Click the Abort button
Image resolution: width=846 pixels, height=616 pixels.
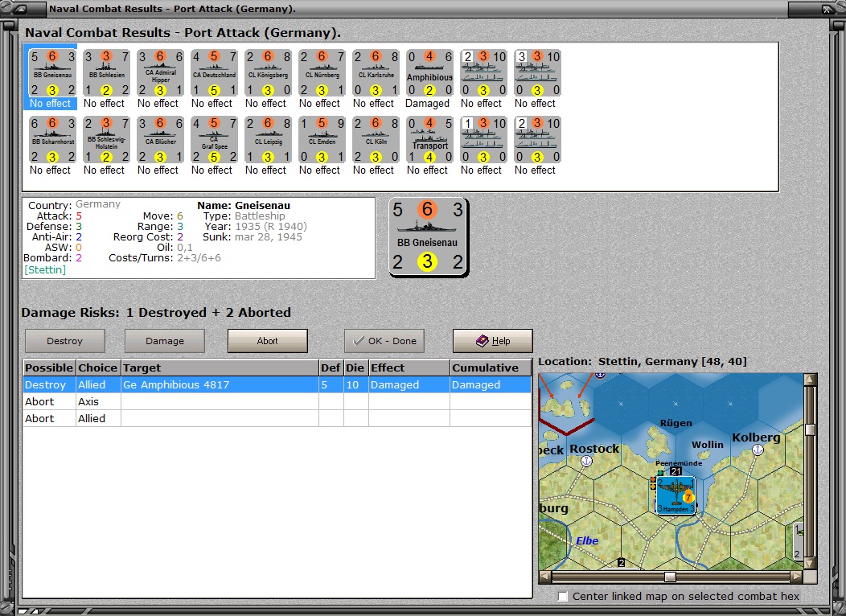tap(268, 341)
